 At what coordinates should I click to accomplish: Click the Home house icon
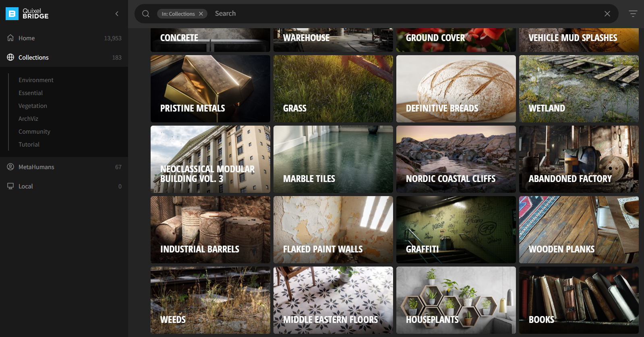10,38
